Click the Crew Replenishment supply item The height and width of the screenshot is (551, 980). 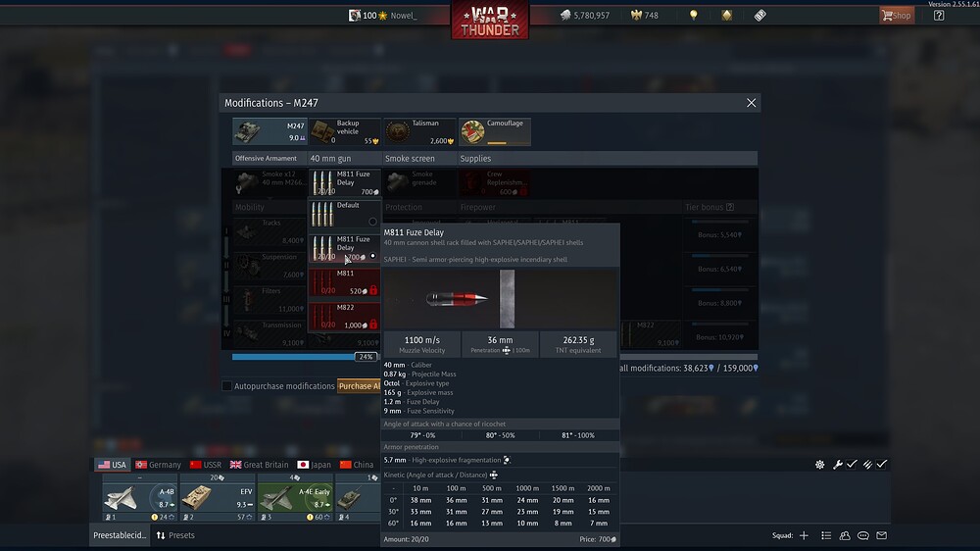click(494, 182)
